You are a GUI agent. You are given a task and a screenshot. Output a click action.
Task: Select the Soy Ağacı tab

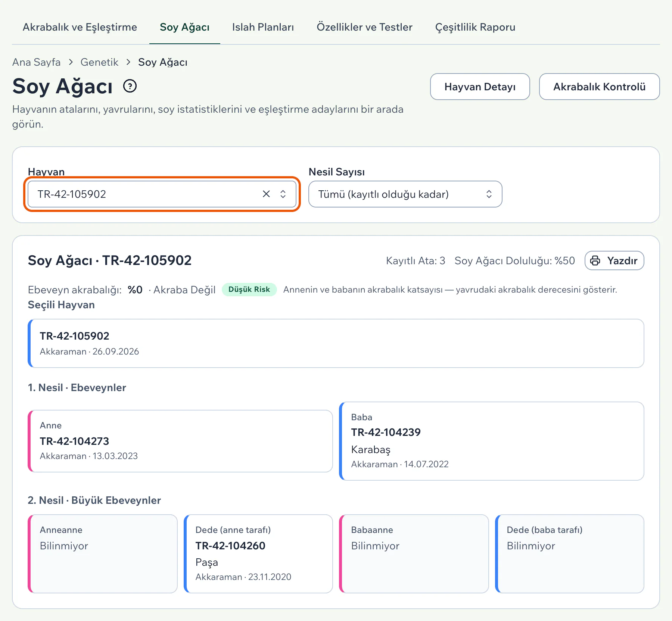(184, 27)
